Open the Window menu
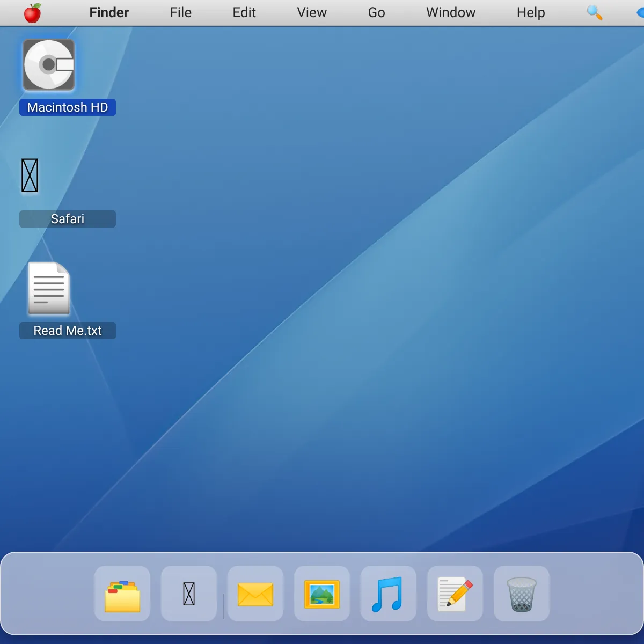 pyautogui.click(x=451, y=12)
